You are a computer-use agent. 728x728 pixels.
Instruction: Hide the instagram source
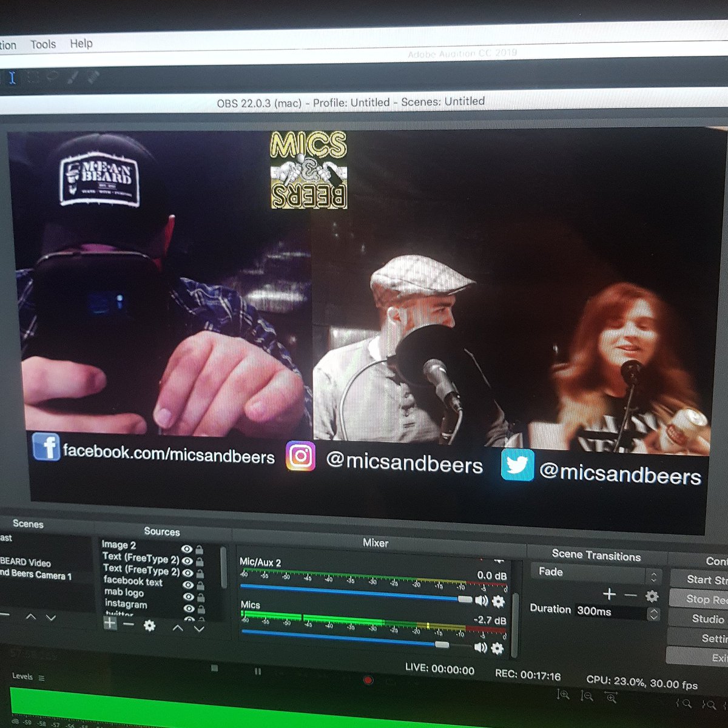click(x=189, y=608)
